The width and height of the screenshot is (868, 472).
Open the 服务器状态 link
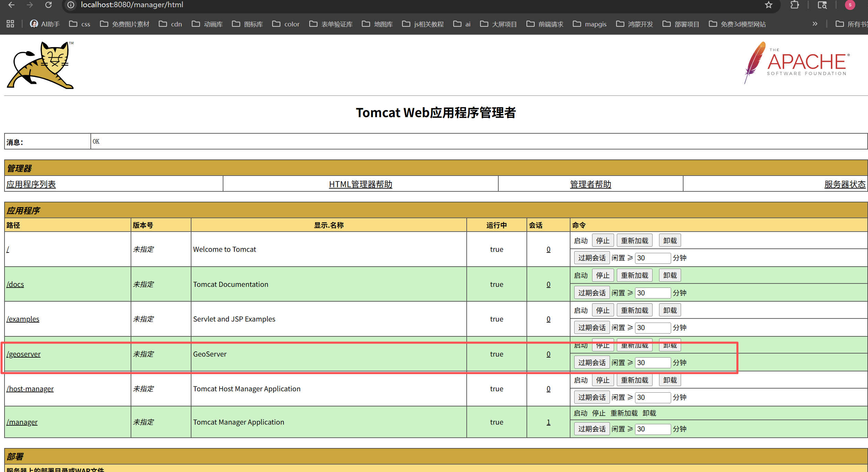point(845,184)
